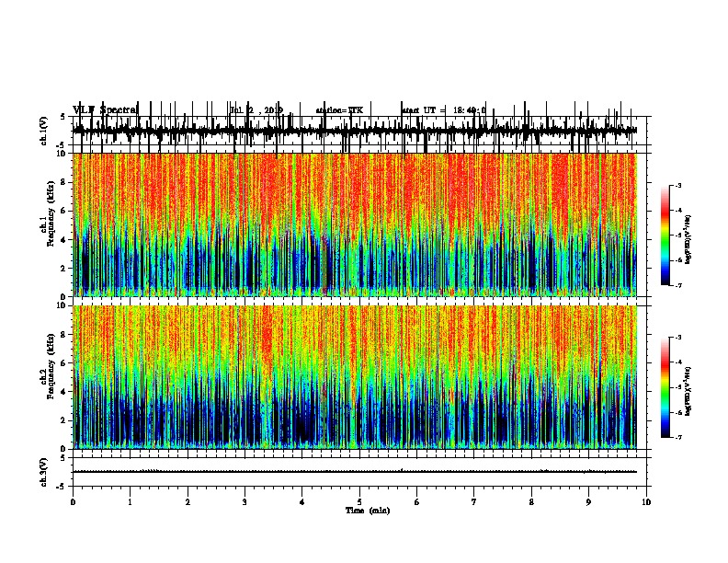Click the '-7' value on ch.1 colorbar
This screenshot has width=728, height=563.
coord(677,285)
